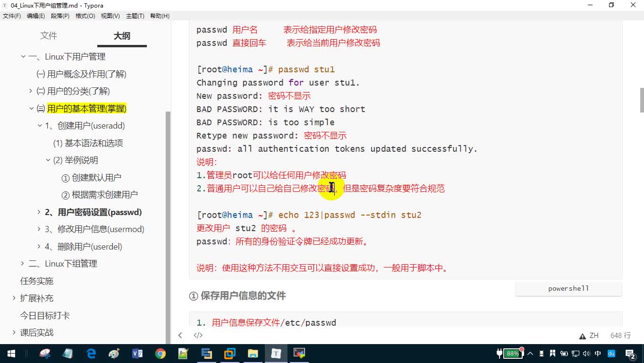
Task: Go to 今日目标打卡 outline item
Action: pos(45,316)
